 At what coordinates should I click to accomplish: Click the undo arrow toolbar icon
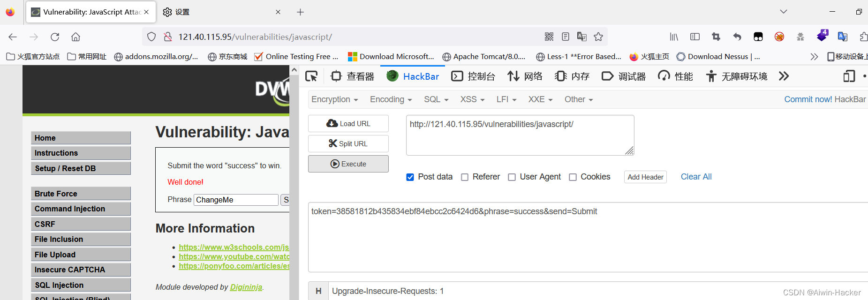[737, 37]
